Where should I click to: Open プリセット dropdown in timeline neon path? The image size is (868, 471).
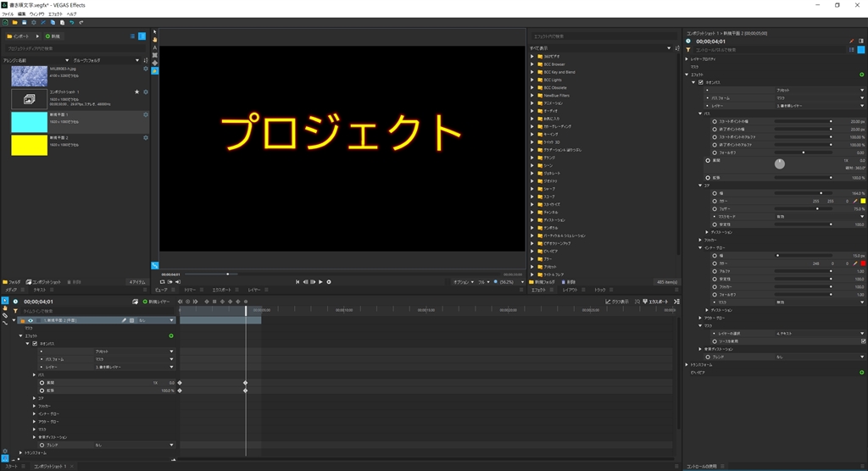pyautogui.click(x=133, y=352)
